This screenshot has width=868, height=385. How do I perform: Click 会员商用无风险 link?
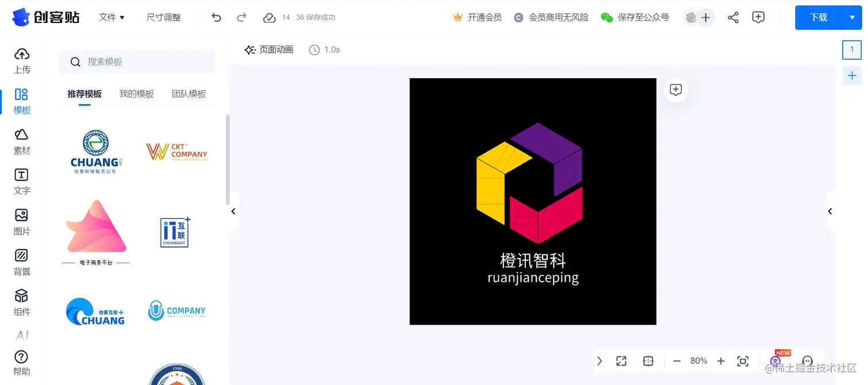click(x=551, y=17)
